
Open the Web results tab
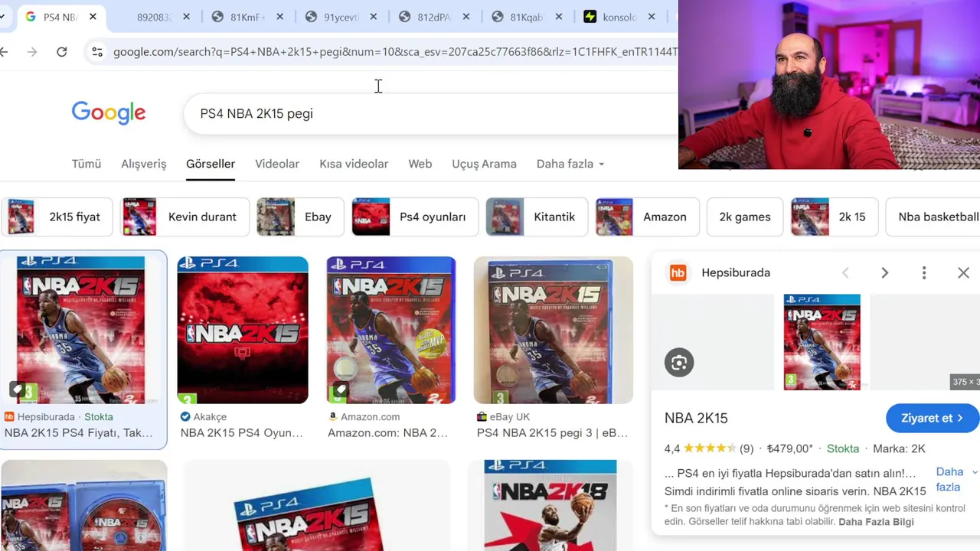pyautogui.click(x=420, y=164)
